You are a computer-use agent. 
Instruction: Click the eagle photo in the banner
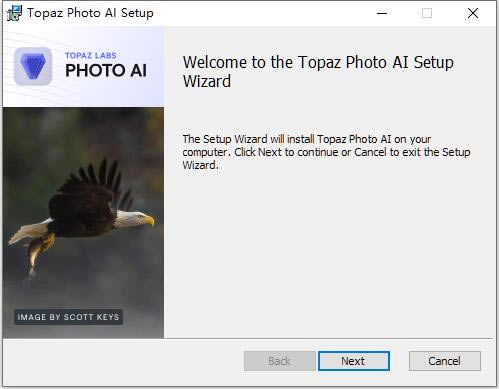click(x=83, y=222)
